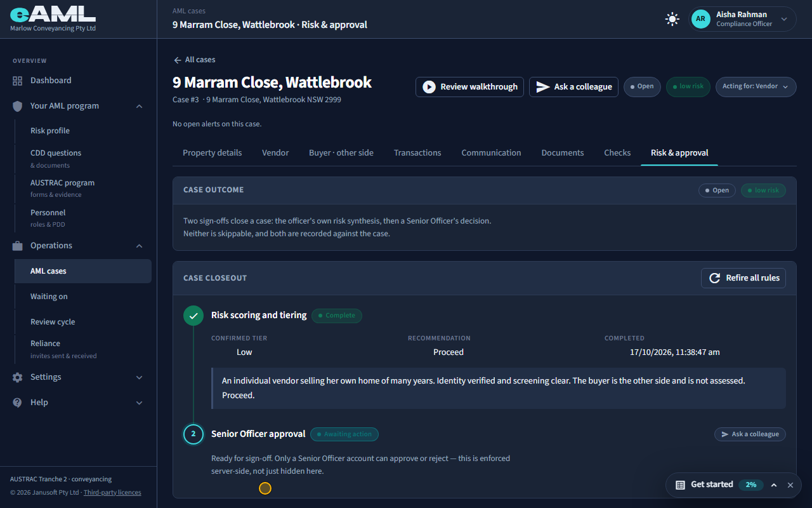Toggle the light/dark theme sun icon
Viewport: 812px width, 508px height.
[672, 19]
